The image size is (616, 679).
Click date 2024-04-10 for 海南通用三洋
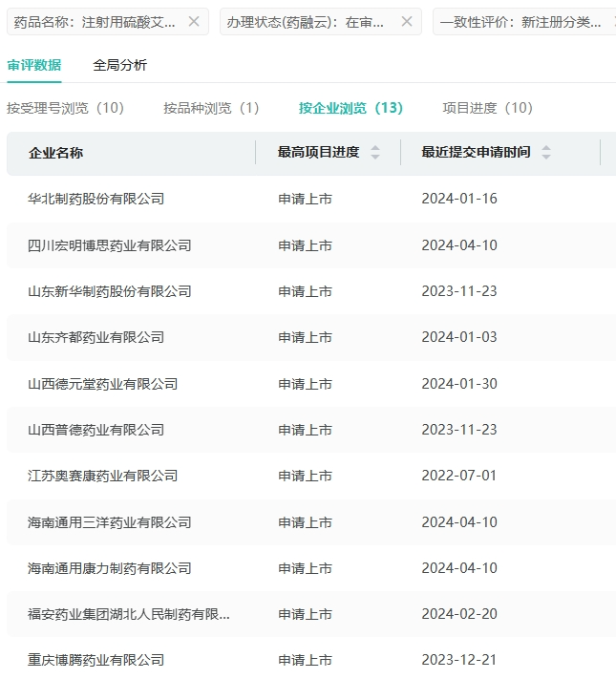pos(459,522)
